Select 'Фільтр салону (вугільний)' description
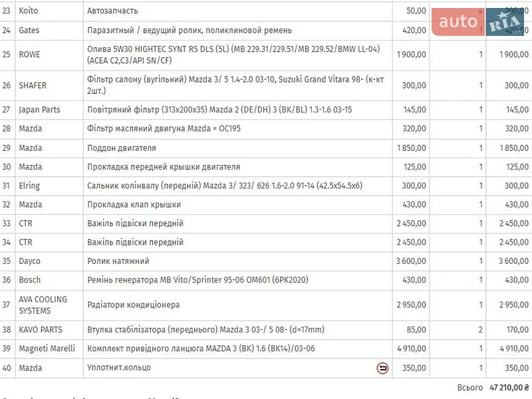Screen dimensions: 532x399 (235, 85)
